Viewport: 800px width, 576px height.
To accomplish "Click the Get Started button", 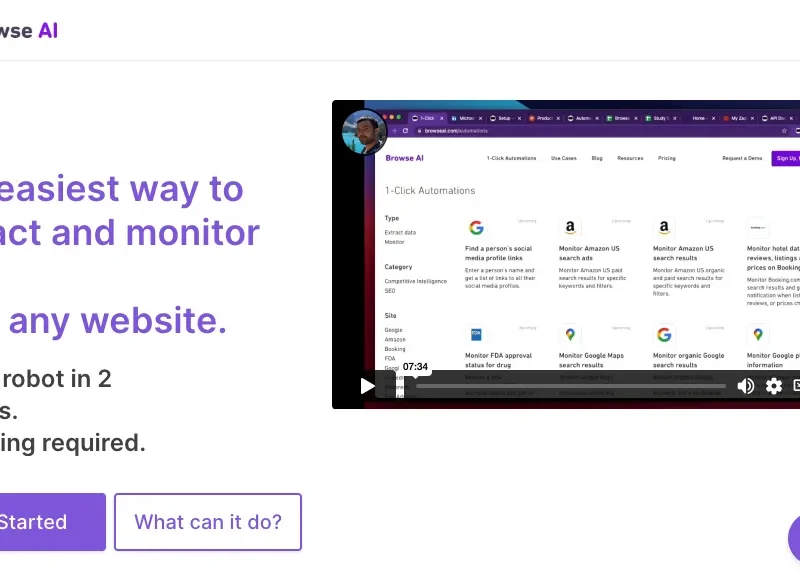I will tap(40, 522).
